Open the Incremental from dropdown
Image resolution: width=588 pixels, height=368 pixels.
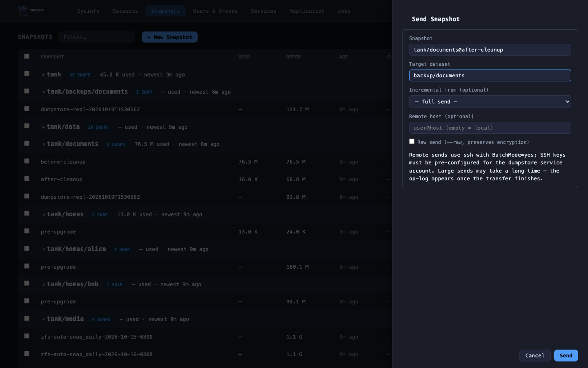click(x=490, y=101)
